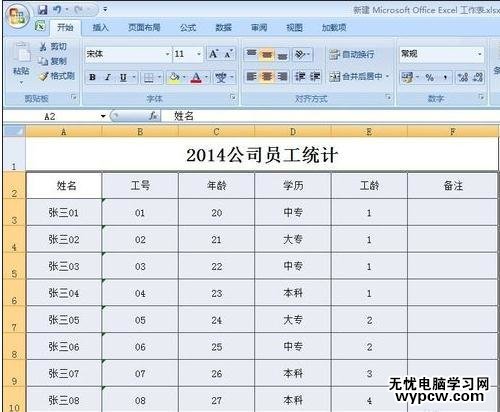This screenshot has height=412, width=500.
Task: Undo the last action
Action: coord(57,10)
